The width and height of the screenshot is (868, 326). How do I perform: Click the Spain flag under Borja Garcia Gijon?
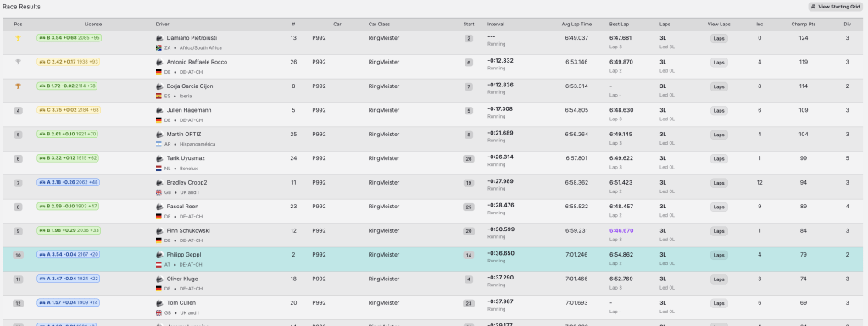pos(159,97)
